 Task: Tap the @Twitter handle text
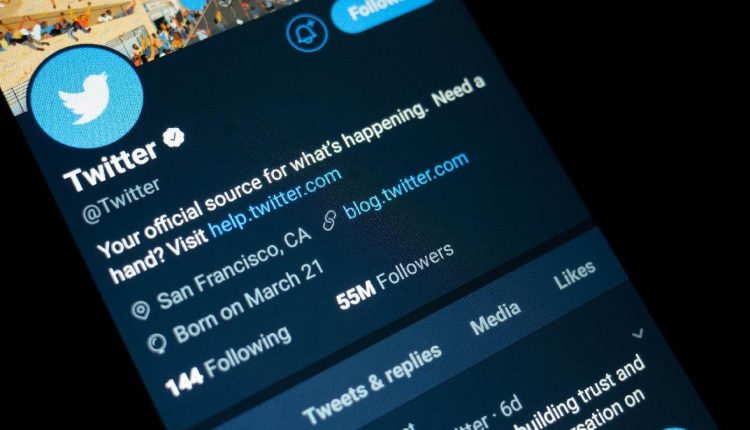121,200
